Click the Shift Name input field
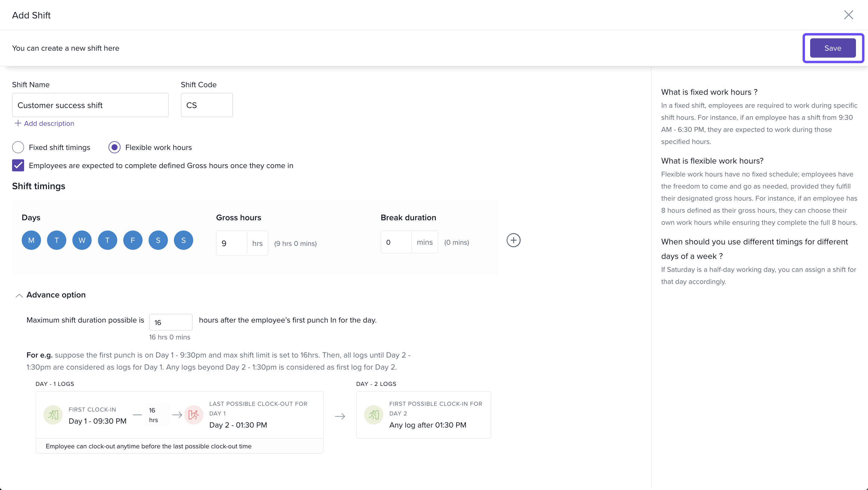 (x=90, y=105)
